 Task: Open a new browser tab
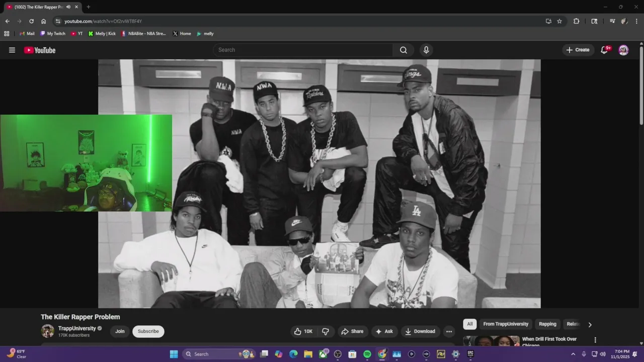(89, 7)
